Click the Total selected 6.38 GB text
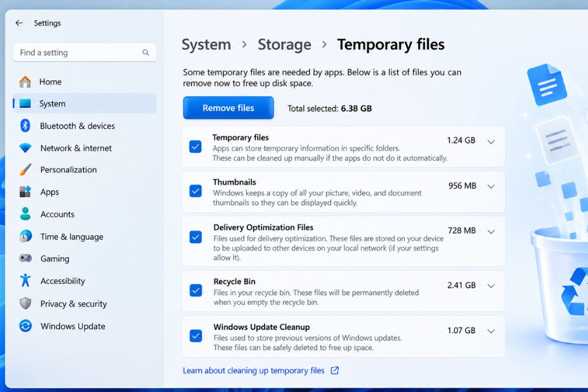Screen dimensions: 588x392 330,108
